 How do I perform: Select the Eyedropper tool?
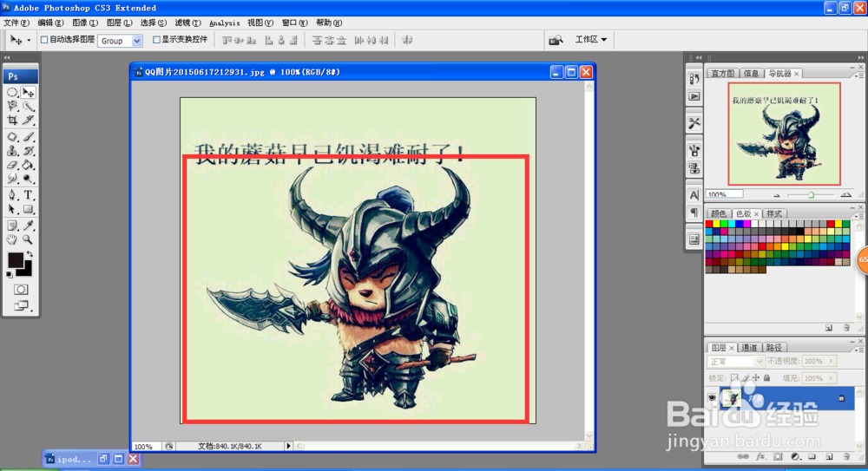pyautogui.click(x=28, y=226)
